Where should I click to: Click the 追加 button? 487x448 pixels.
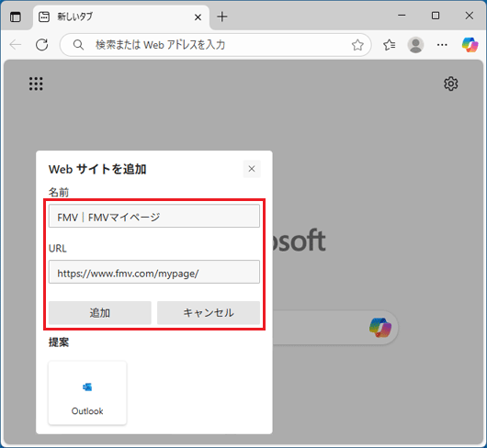pyautogui.click(x=100, y=313)
